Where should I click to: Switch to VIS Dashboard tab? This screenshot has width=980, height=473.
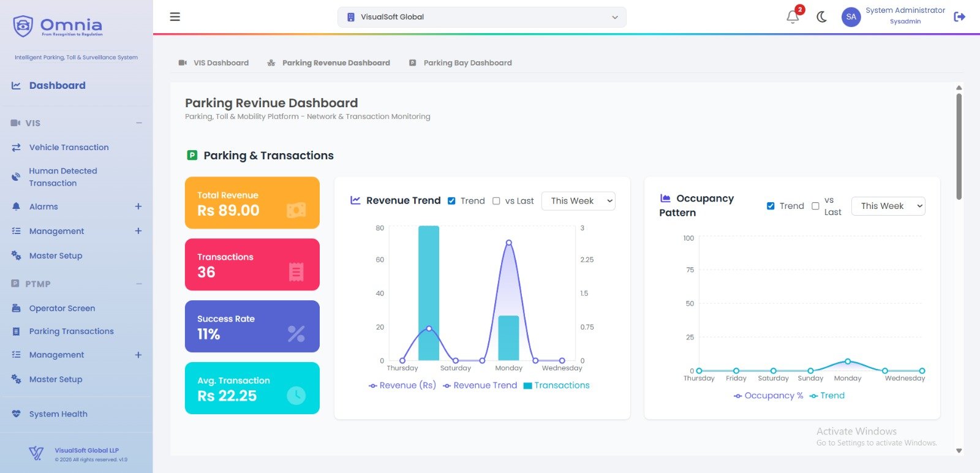coord(214,62)
